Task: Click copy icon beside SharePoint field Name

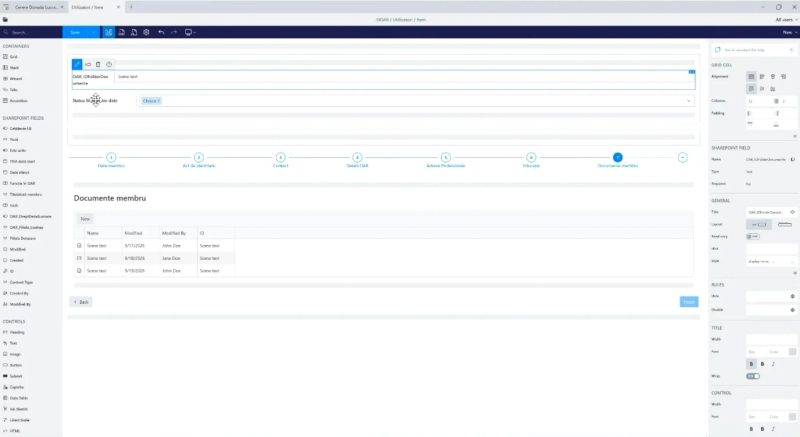Action: (792, 160)
